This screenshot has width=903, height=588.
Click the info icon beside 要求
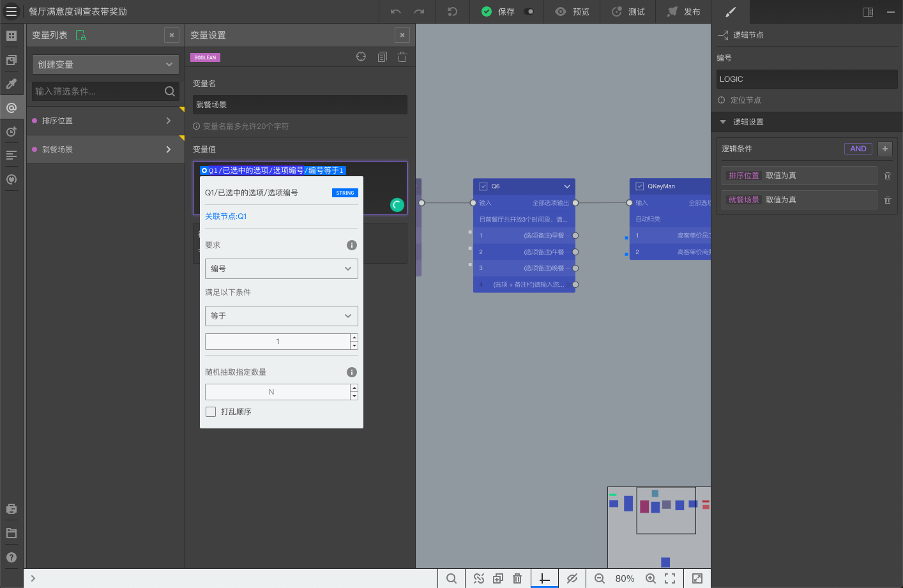tap(352, 245)
